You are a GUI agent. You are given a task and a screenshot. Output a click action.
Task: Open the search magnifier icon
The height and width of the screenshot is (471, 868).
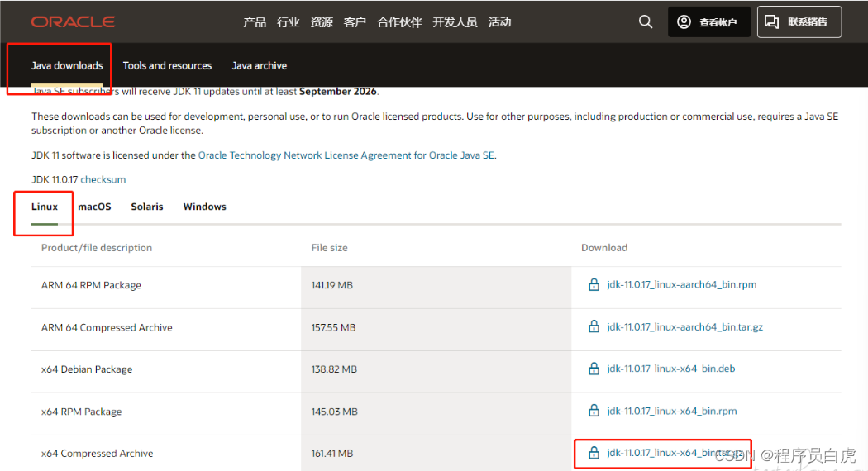[x=646, y=21]
